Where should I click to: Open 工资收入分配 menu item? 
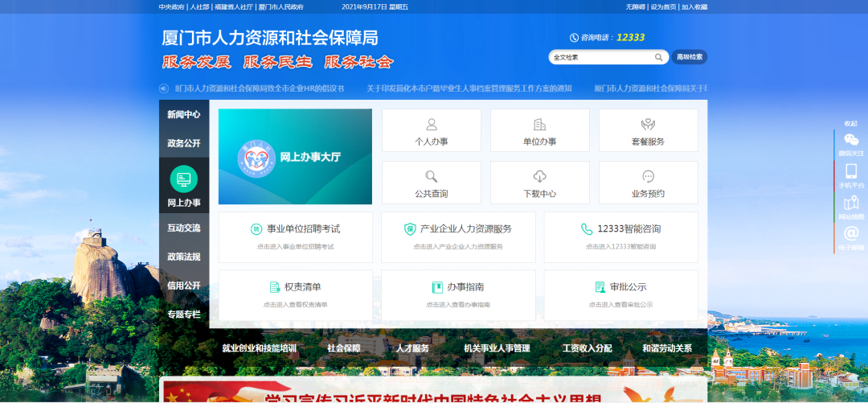pos(588,348)
